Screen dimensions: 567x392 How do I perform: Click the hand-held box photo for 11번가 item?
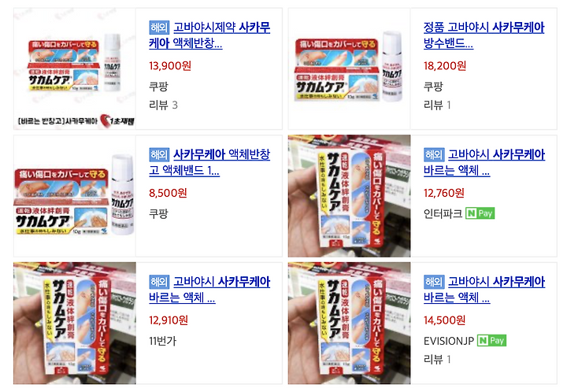[x=75, y=324]
